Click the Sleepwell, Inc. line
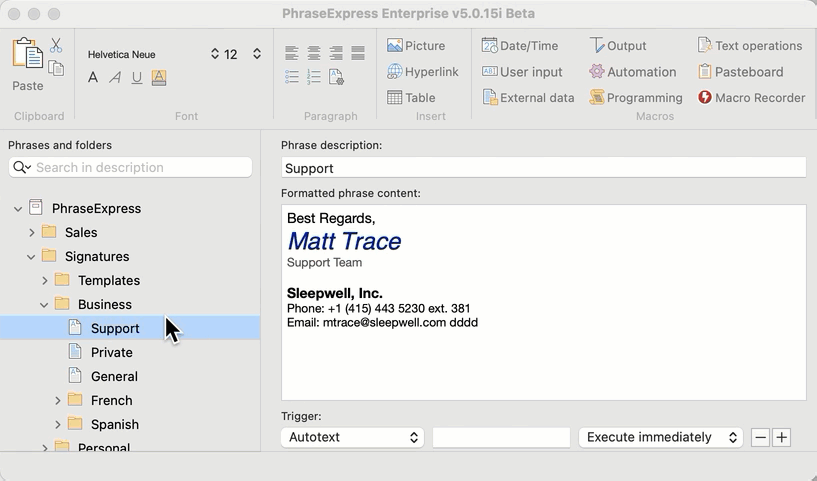This screenshot has height=481, width=817. click(x=335, y=293)
